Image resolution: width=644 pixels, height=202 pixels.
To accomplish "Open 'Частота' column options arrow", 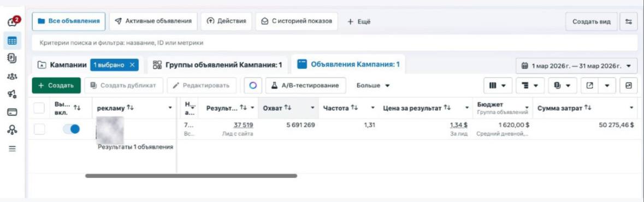I will [x=373, y=108].
